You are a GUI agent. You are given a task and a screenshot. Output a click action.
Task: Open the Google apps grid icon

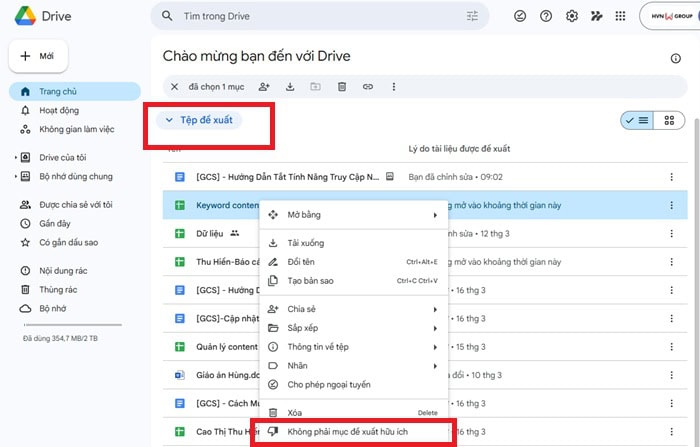620,16
